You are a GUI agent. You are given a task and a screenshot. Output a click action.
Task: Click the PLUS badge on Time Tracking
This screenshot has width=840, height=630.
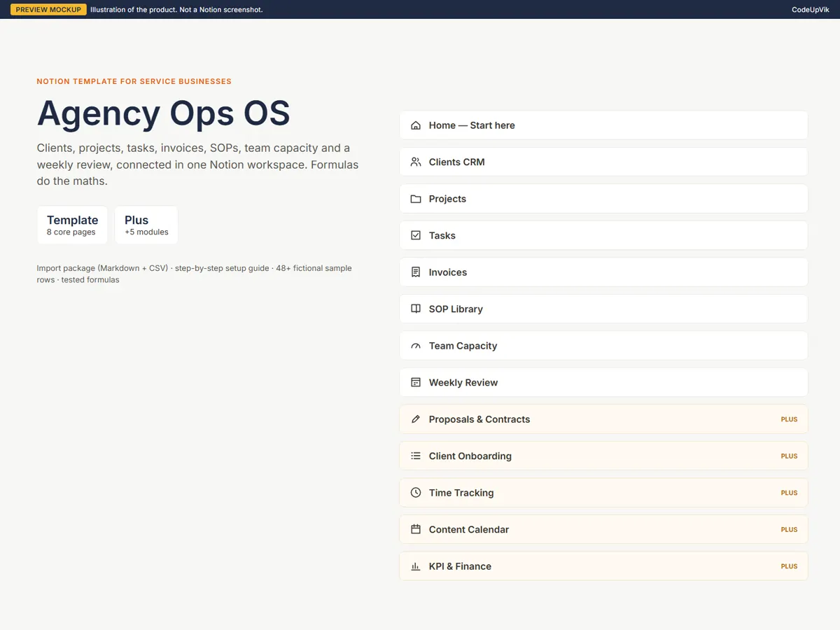(x=789, y=493)
